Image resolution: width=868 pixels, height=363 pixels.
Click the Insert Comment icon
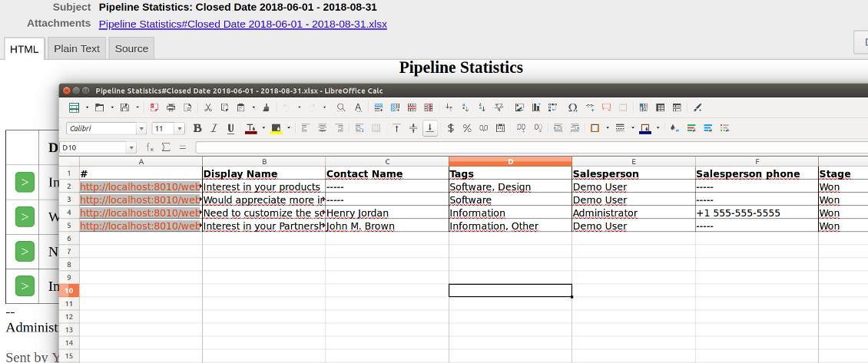point(606,107)
